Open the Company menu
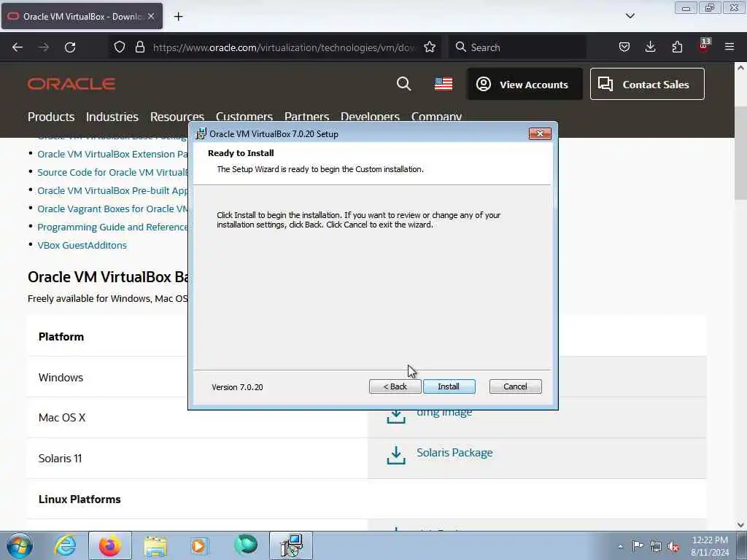 pos(436,117)
